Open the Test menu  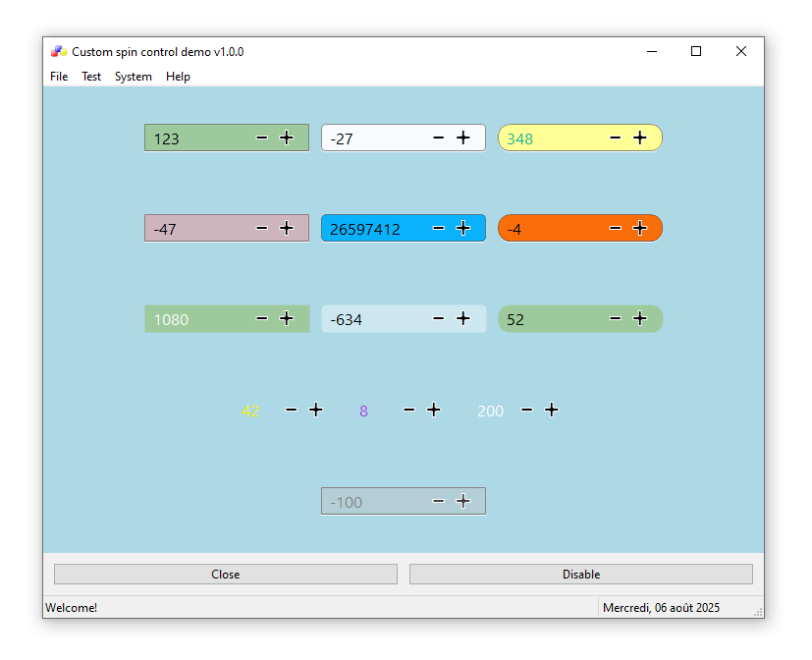(x=91, y=77)
